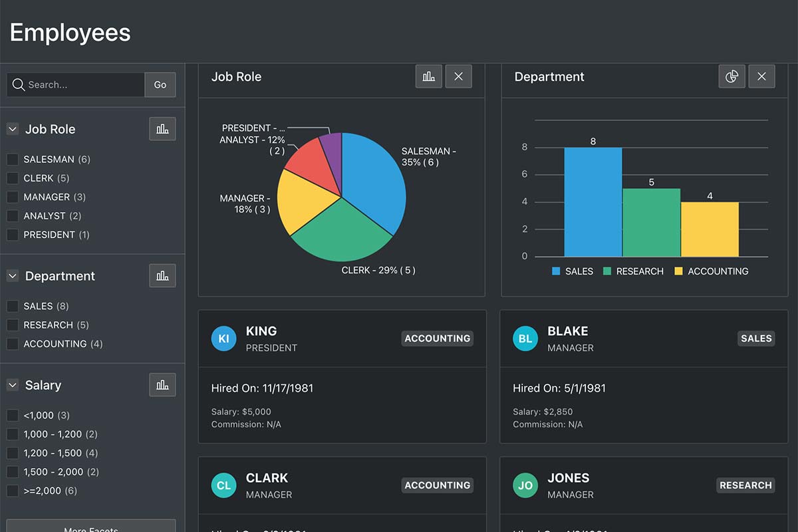
Task: Switch Department chart to pie view
Action: coord(731,76)
